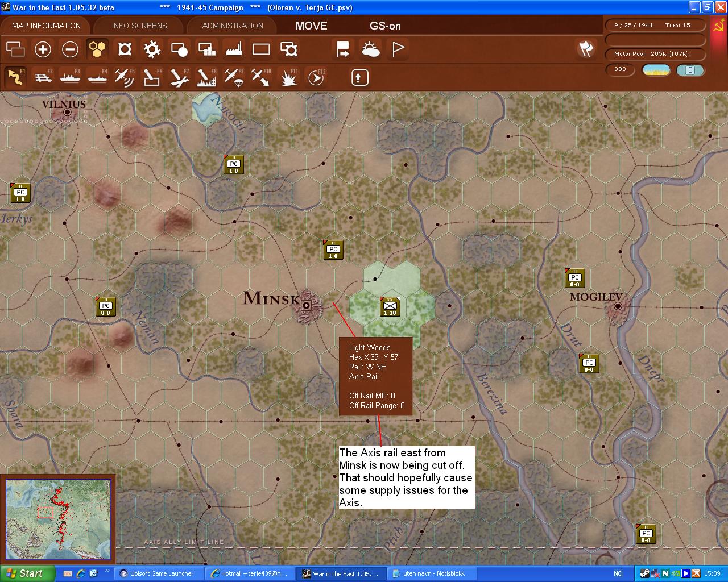Switch to the uten navn Notisblokk window
This screenshot has height=582, width=728.
point(432,574)
